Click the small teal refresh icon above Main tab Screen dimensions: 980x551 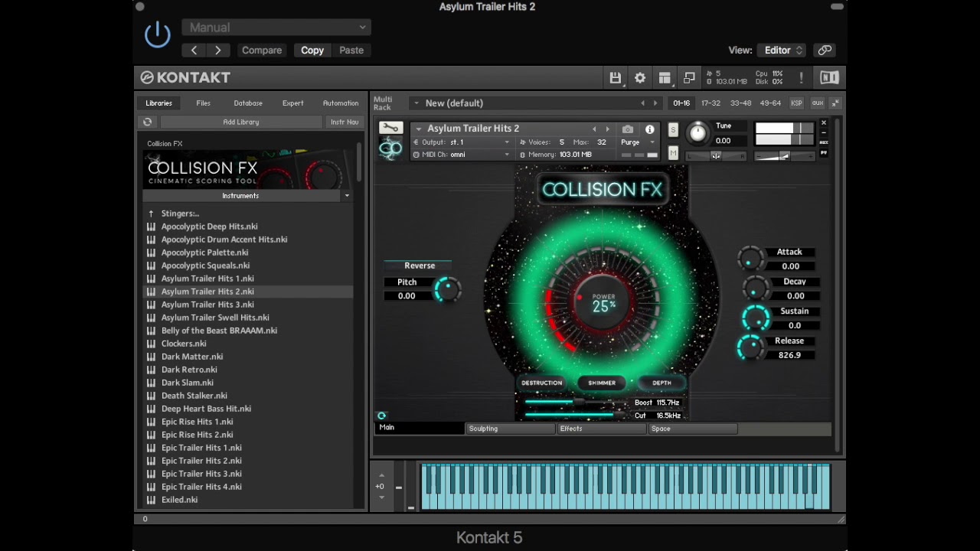tap(381, 416)
